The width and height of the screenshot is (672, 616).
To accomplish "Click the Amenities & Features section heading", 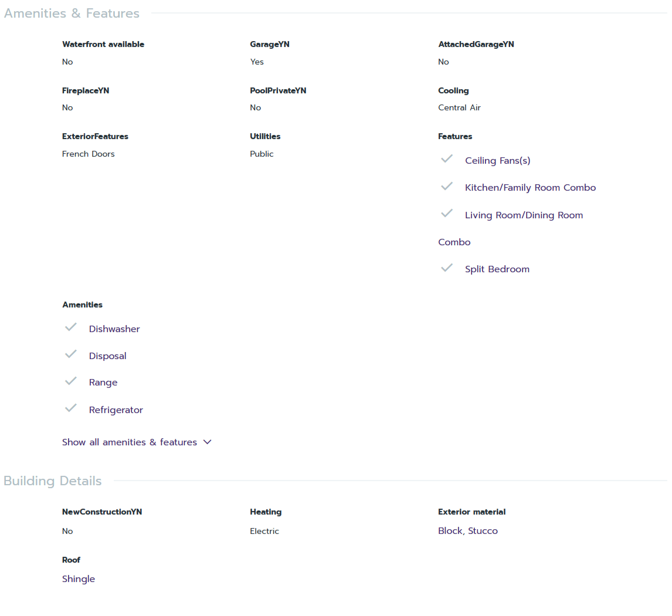I will [72, 13].
